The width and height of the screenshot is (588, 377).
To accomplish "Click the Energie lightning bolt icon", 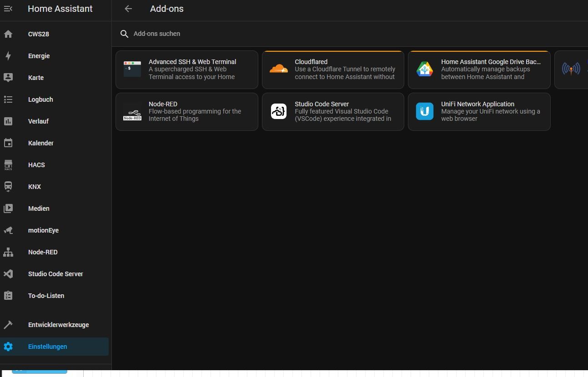I will tap(8, 56).
